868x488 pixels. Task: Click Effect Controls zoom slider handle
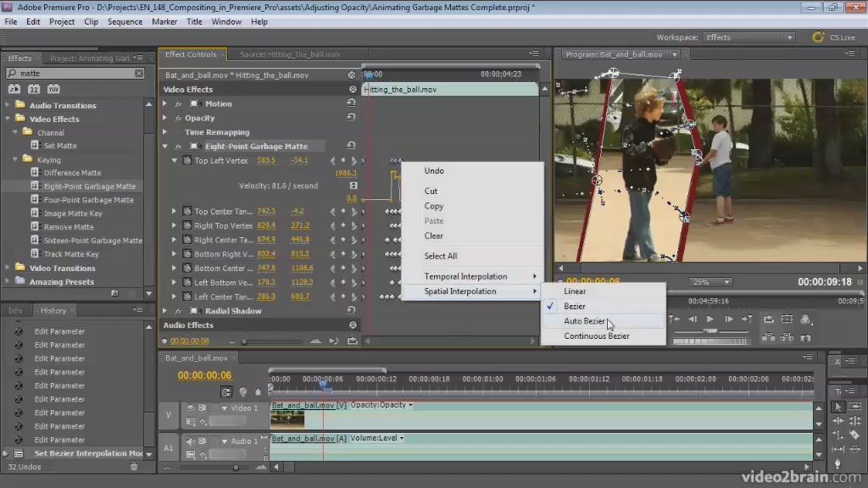pyautogui.click(x=244, y=341)
